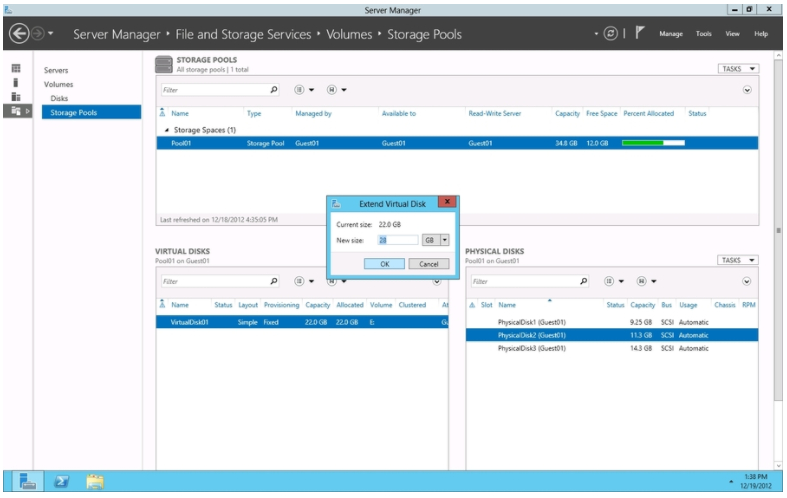The image size is (787, 498).
Task: Select Volumes in navigation pane
Action: pyautogui.click(x=58, y=84)
